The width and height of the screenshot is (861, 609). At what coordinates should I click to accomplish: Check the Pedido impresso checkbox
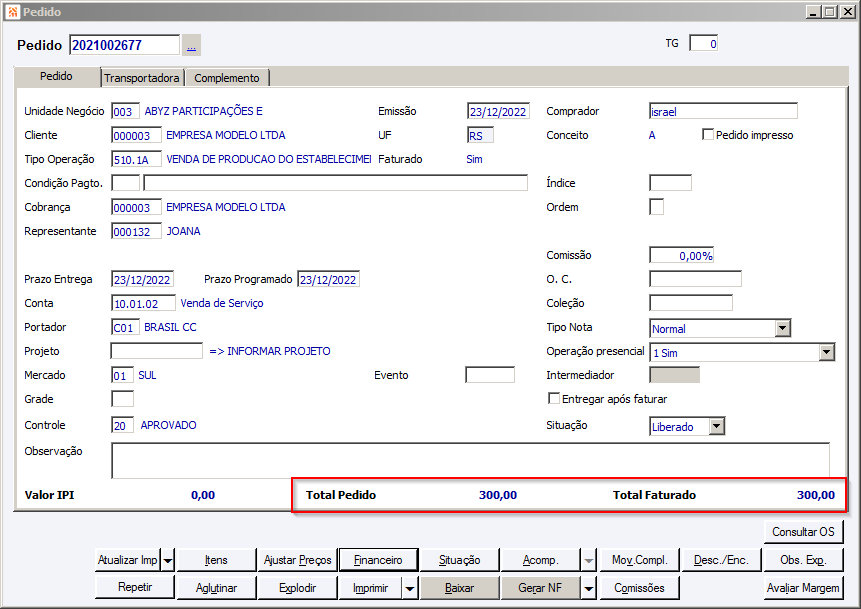tap(708, 135)
